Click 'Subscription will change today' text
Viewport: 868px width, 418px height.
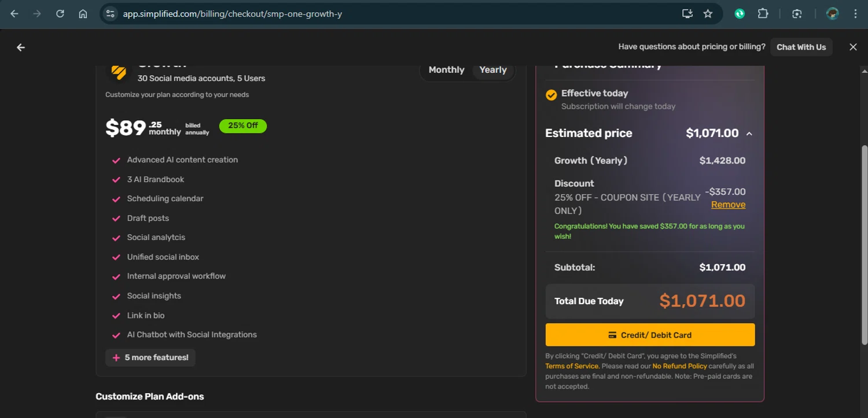618,106
